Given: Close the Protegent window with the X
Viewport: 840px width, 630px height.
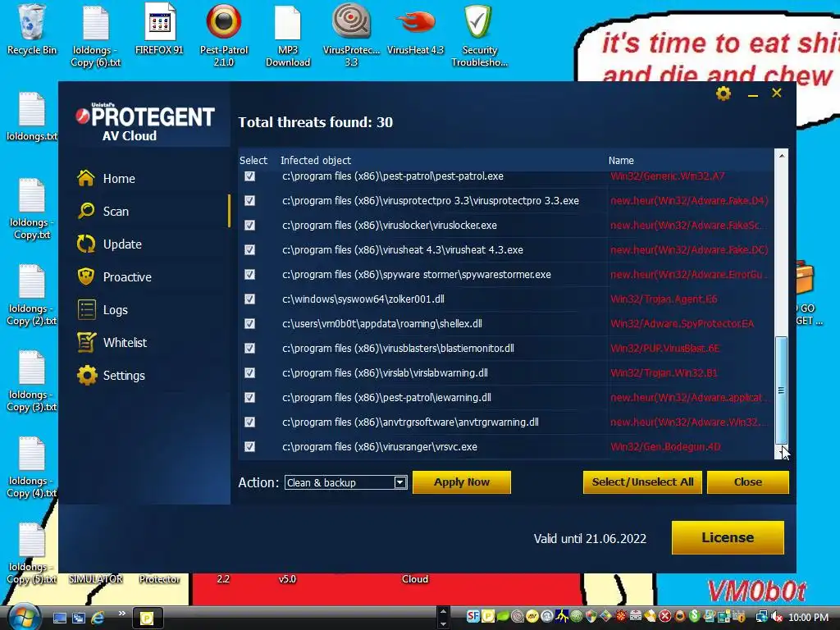Looking at the screenshot, I should tap(776, 93).
